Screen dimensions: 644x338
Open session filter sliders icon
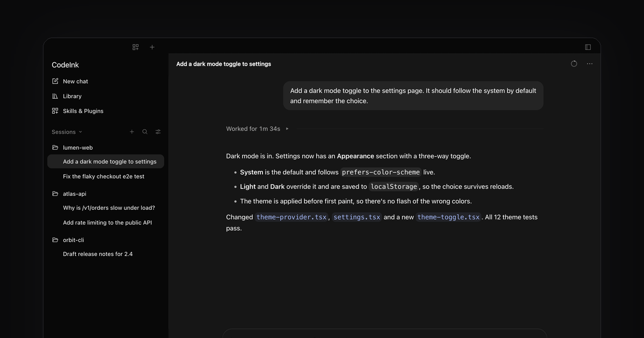coord(158,132)
